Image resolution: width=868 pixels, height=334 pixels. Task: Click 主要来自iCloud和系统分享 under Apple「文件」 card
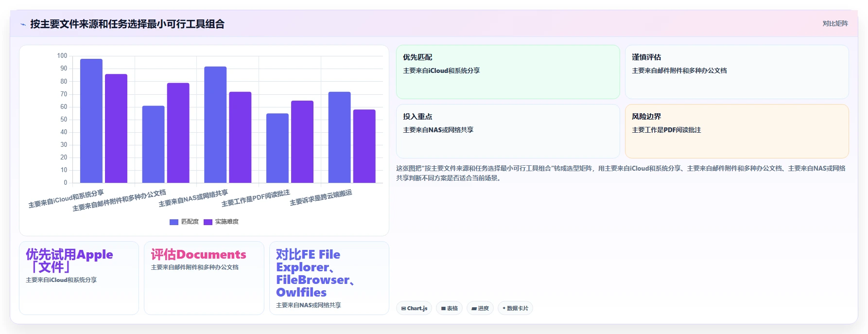pyautogui.click(x=61, y=280)
